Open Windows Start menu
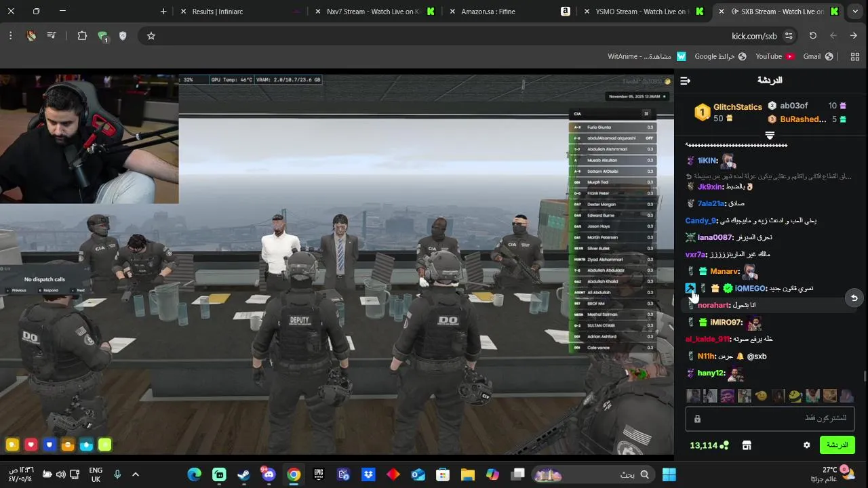 pyautogui.click(x=669, y=474)
